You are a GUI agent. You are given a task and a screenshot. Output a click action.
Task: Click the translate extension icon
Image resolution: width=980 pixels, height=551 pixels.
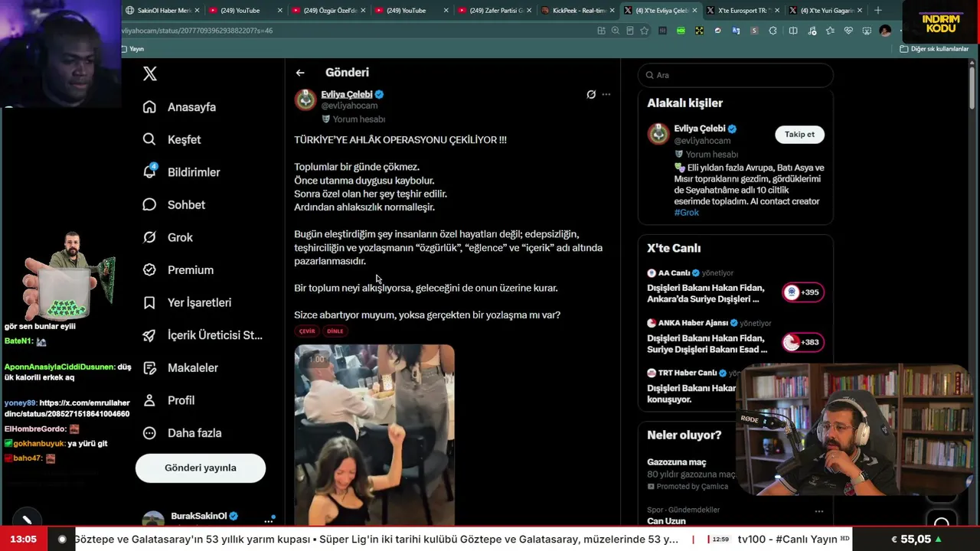point(736,31)
